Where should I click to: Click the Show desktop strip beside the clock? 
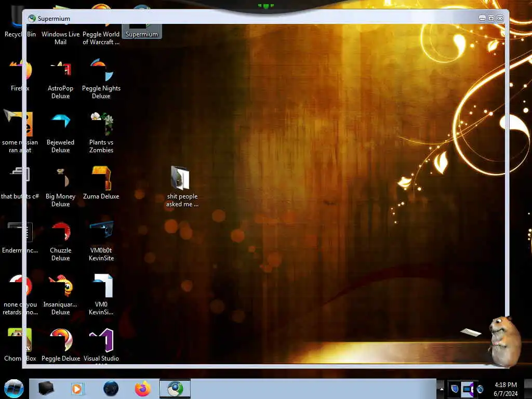coord(528,389)
